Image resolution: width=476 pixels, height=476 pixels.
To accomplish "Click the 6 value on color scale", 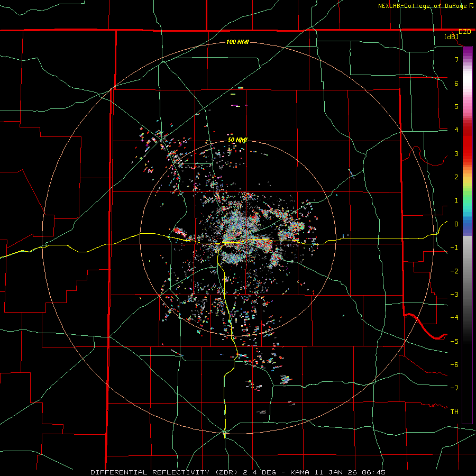I will (x=456, y=83).
